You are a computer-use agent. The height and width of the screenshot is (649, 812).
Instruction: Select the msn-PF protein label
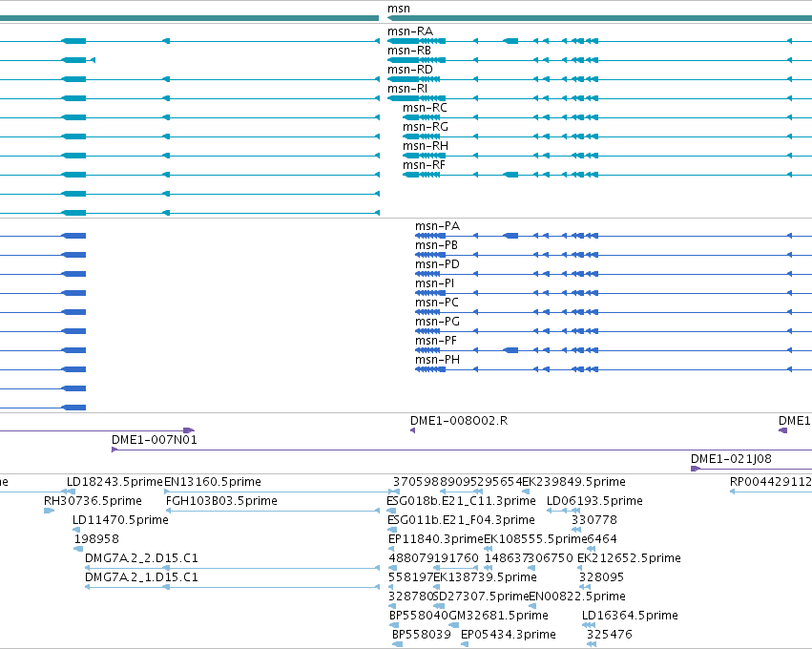click(435, 341)
